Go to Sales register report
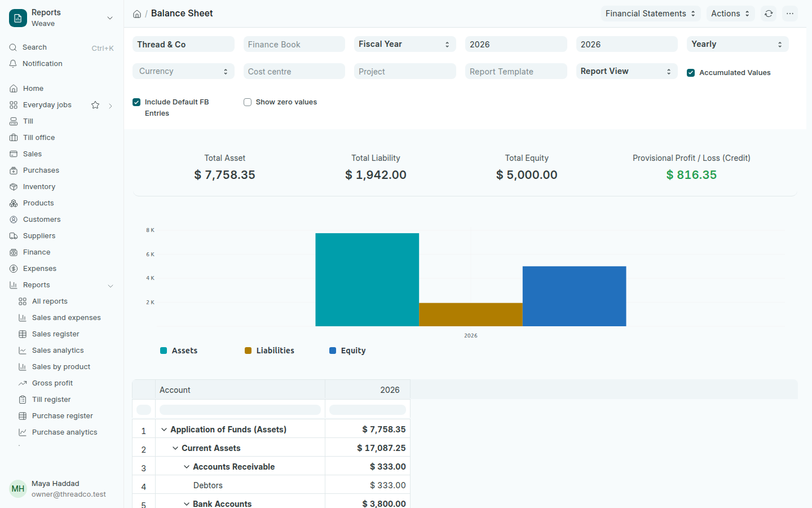This screenshot has width=812, height=508. [55, 334]
